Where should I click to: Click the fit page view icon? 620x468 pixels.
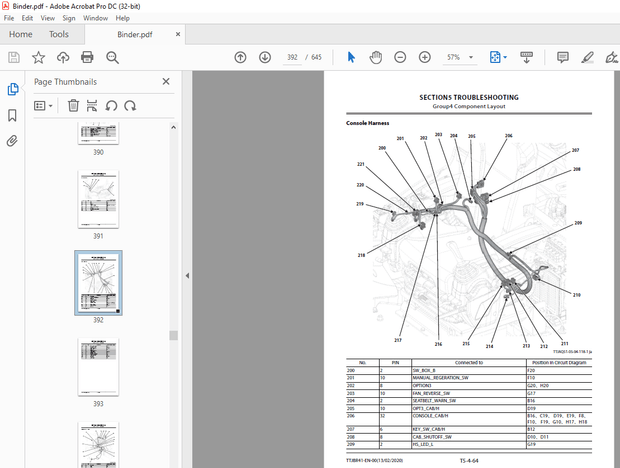(495, 57)
